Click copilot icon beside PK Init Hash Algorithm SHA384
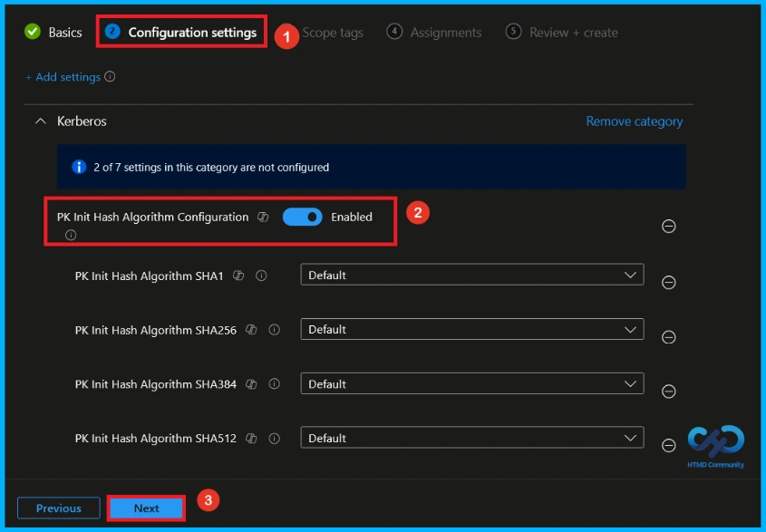766x532 pixels. pyautogui.click(x=251, y=384)
